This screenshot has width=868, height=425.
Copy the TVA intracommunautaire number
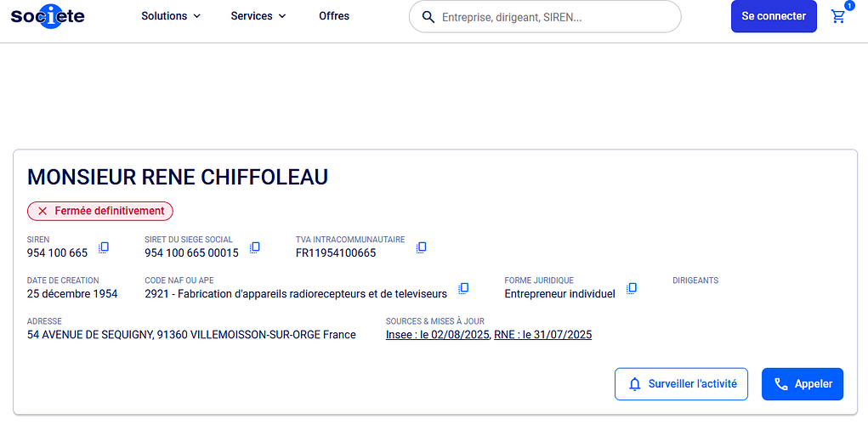coord(422,247)
